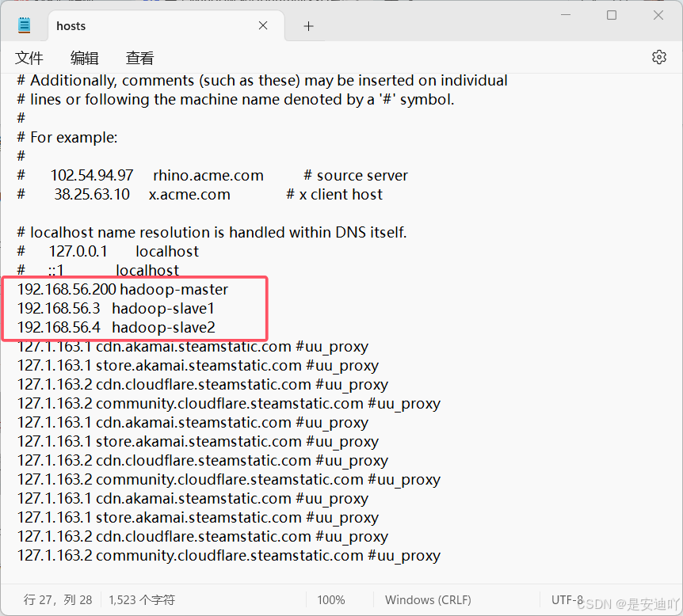This screenshot has width=683, height=616.
Task: Click the 38.25.63.10 address
Action: point(92,195)
